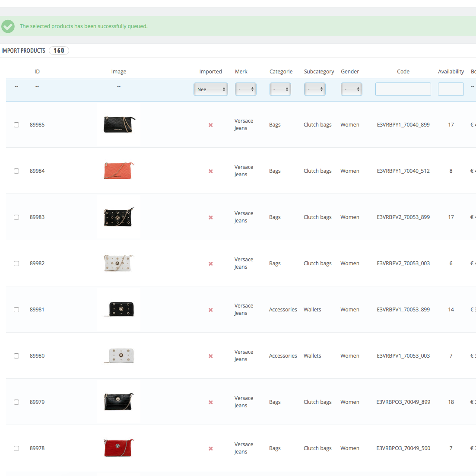Screen dimensions: 476x476
Task: Click the red X status for product 89979
Action: (x=211, y=402)
